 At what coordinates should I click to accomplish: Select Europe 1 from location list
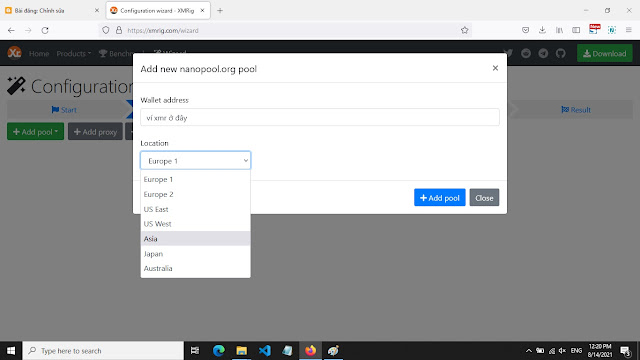coord(196,179)
